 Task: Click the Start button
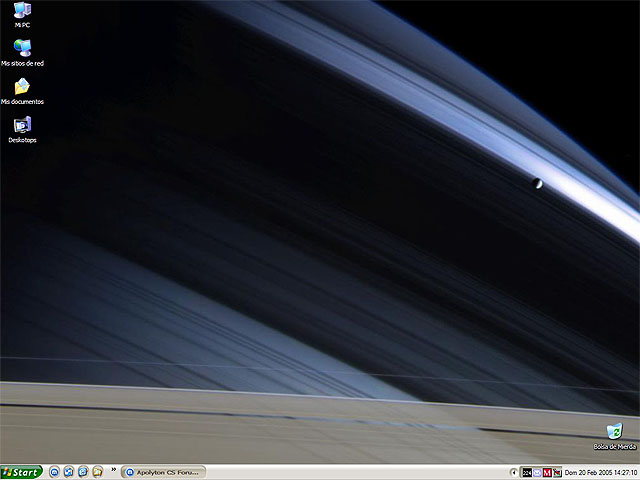(21, 472)
